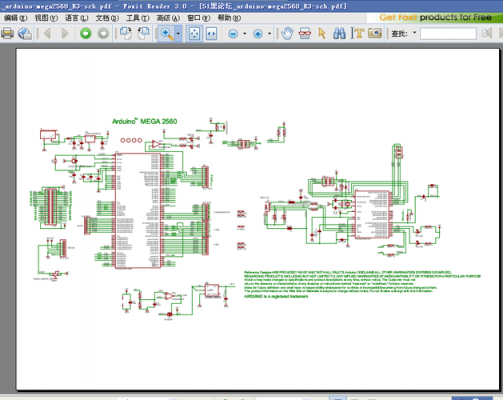This screenshot has height=400, width=503.
Task: Expand the zoom out dropdown arrow
Action: click(x=245, y=33)
